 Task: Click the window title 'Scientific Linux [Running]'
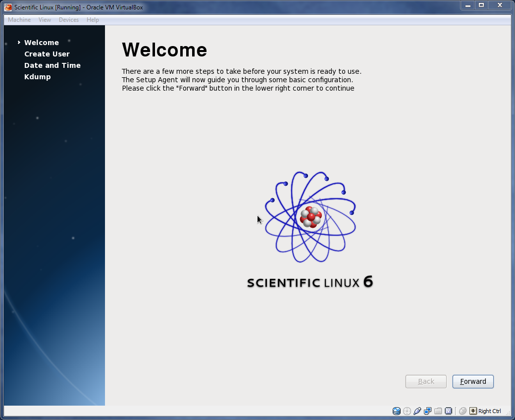coord(79,7)
